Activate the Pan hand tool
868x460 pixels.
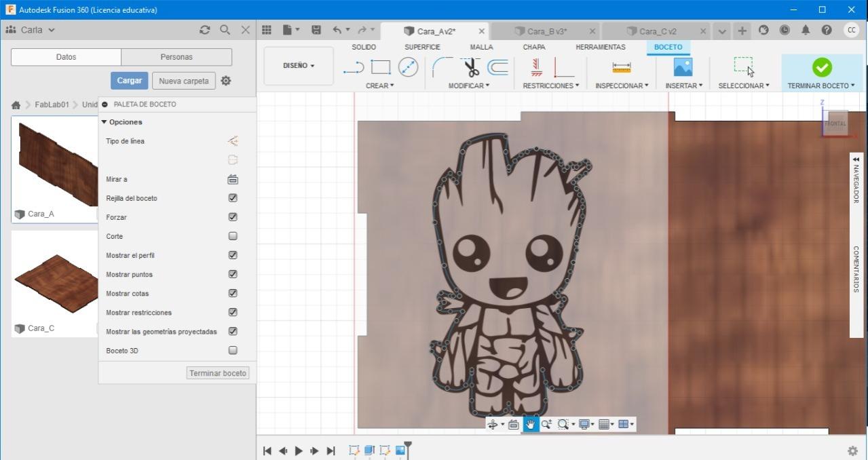coord(530,425)
